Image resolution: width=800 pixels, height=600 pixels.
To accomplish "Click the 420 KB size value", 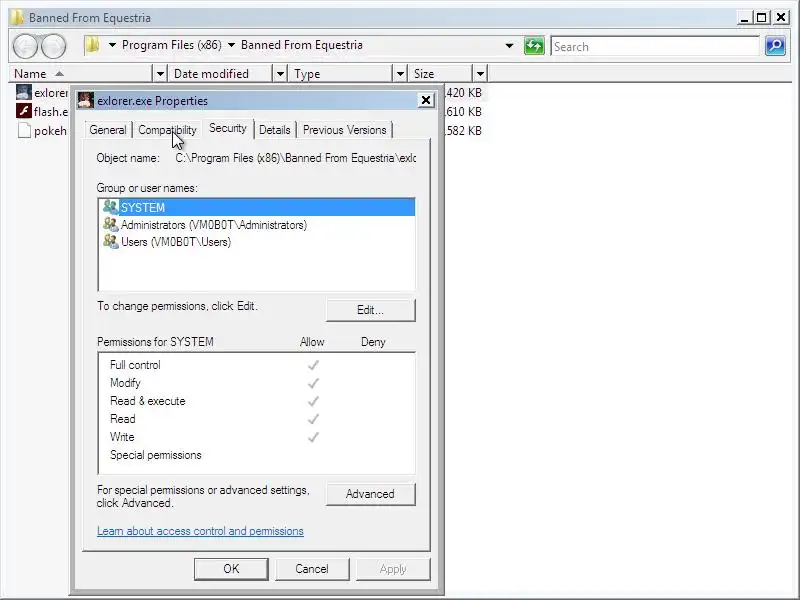I will pyautogui.click(x=463, y=92).
